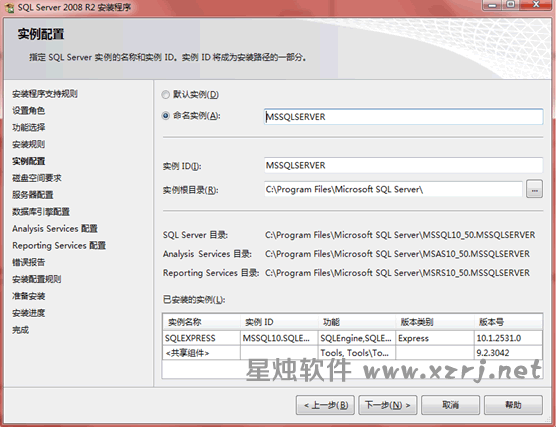Click the 实例名称 column header

(x=201, y=322)
